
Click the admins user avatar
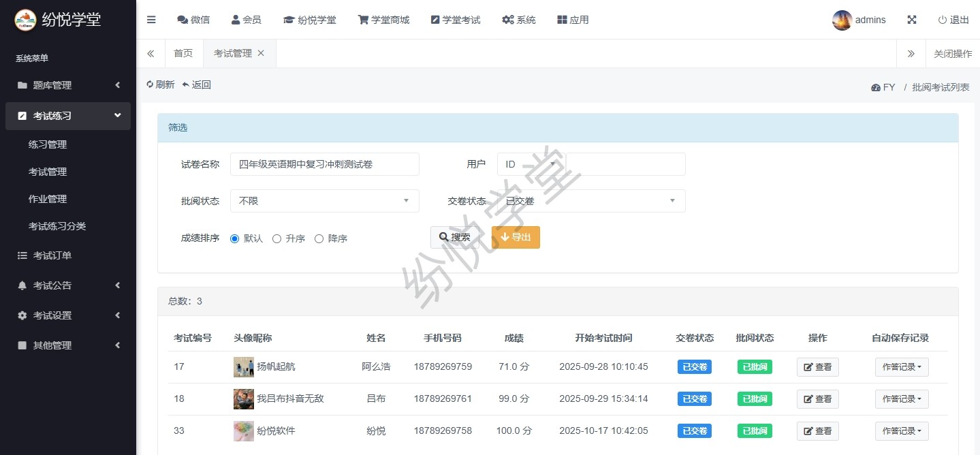point(842,20)
